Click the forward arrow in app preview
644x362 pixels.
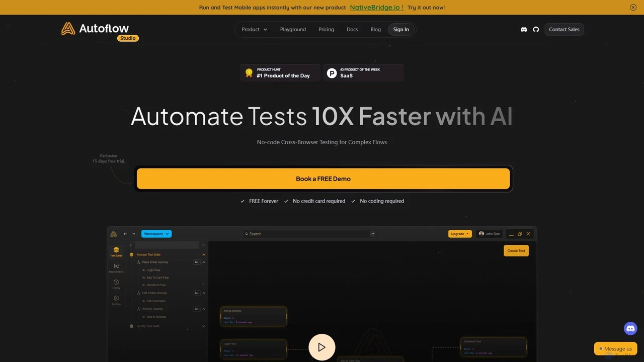133,234
